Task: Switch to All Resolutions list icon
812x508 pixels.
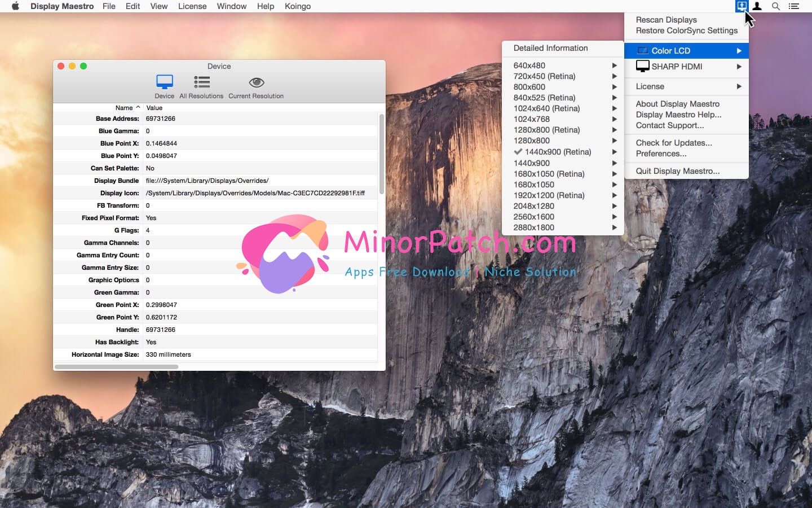Action: [201, 82]
